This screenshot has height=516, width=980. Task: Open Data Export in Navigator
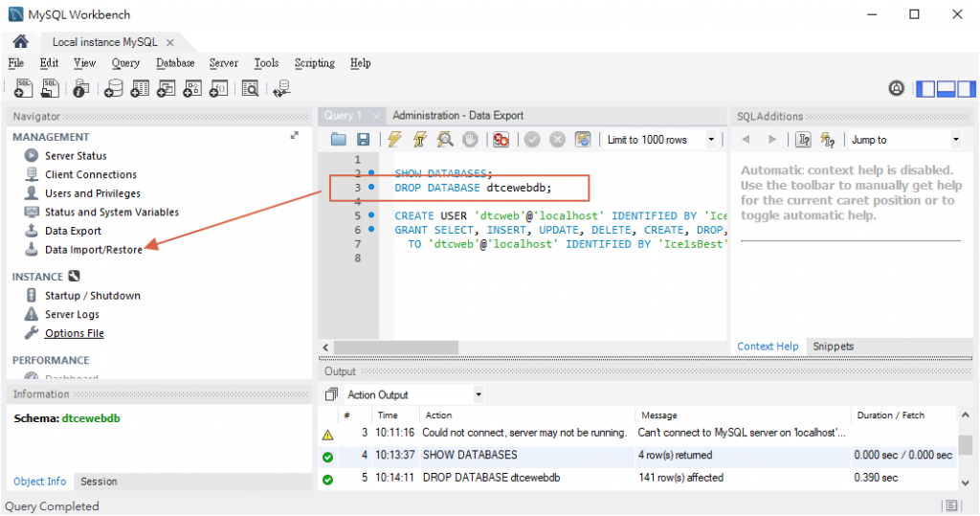73,231
